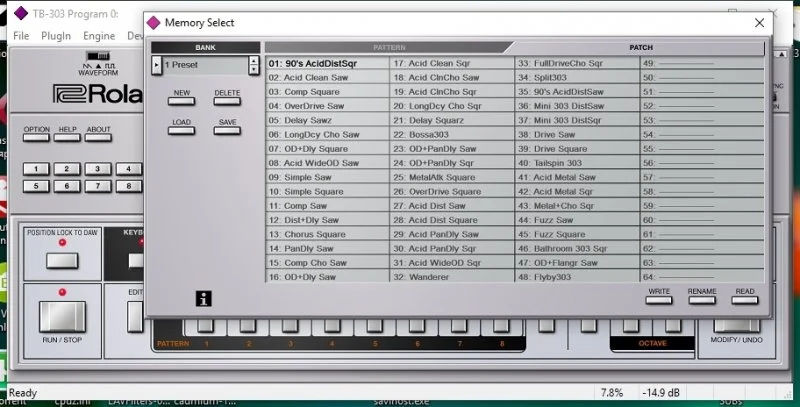Click the LOAD bank button

coord(182,131)
